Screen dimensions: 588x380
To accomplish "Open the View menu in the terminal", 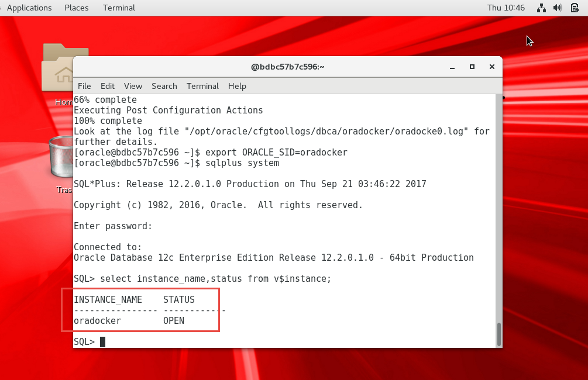I will pos(133,86).
